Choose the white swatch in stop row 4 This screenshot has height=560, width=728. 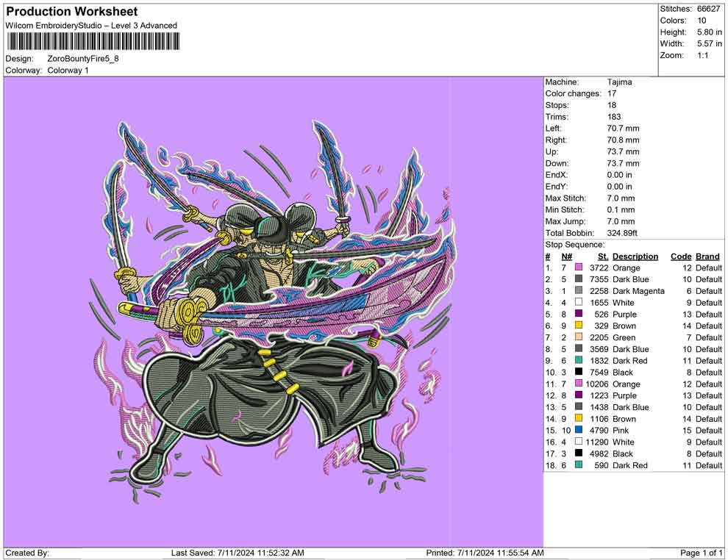coord(579,303)
